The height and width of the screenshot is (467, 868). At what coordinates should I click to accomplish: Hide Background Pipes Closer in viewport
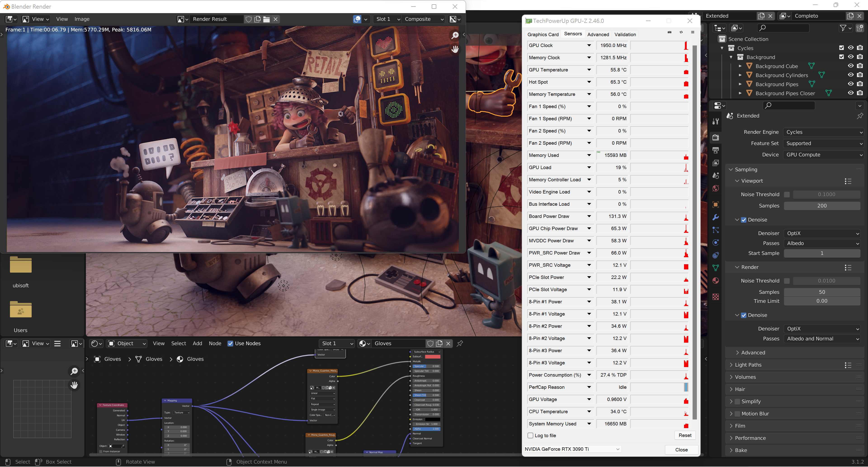point(851,93)
